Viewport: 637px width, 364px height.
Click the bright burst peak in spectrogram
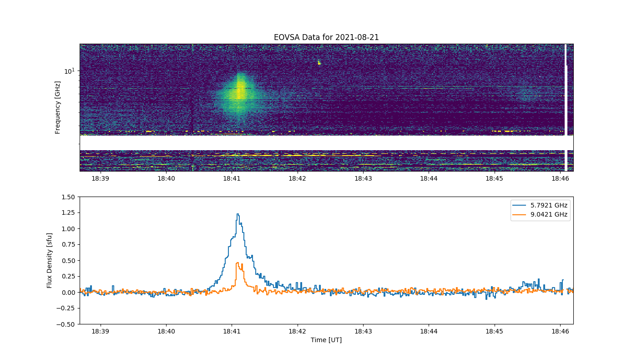click(240, 91)
